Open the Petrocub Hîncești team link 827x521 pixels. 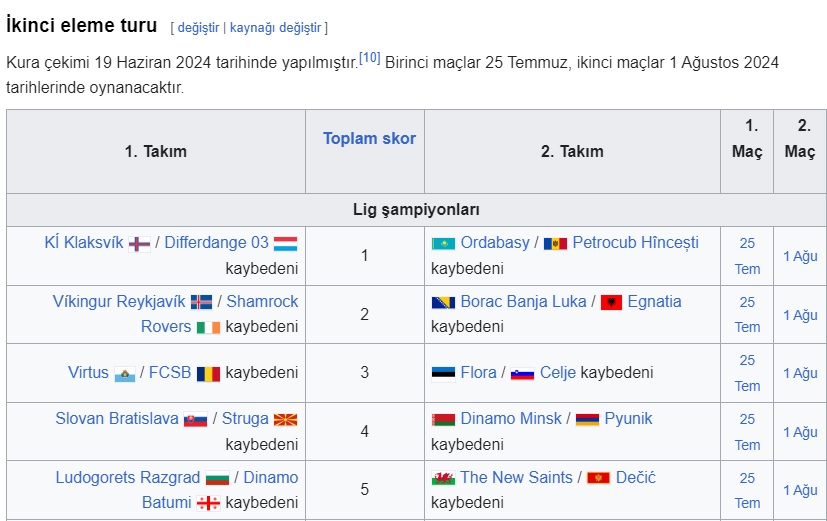point(636,242)
